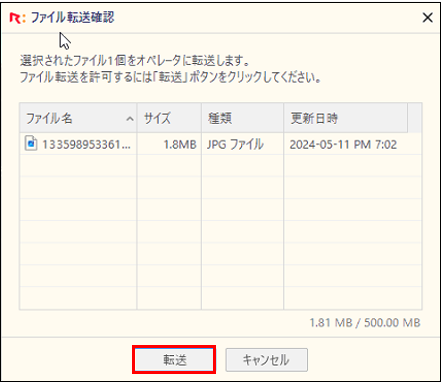Click the R: application logo in title bar
The width and height of the screenshot is (441, 382).
tap(17, 18)
